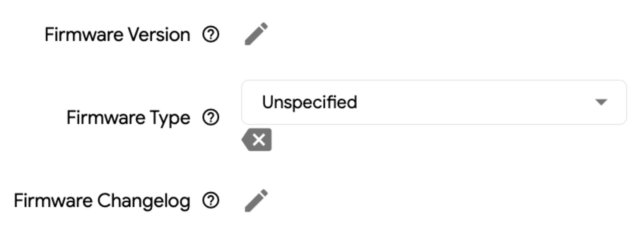Click inside the Firmware Type field

395,102
